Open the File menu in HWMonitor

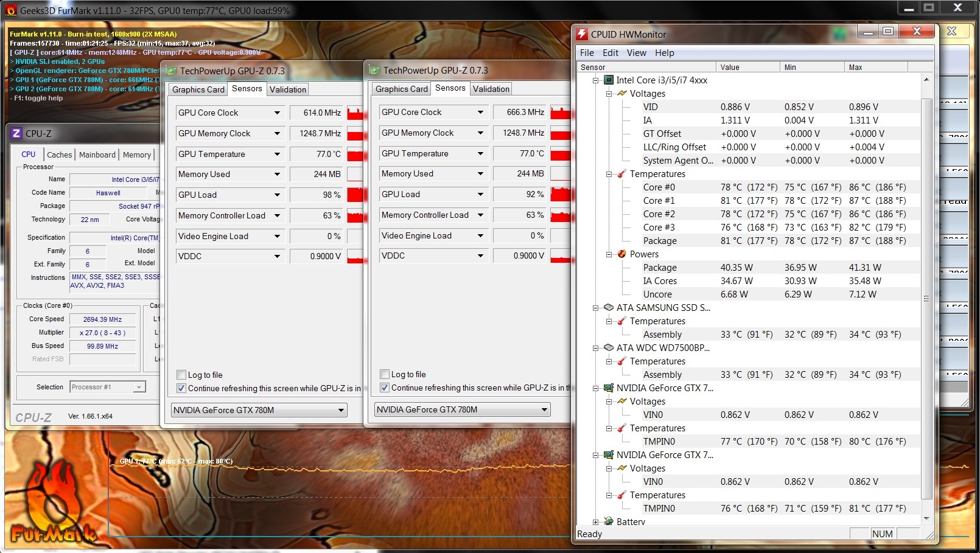point(587,53)
